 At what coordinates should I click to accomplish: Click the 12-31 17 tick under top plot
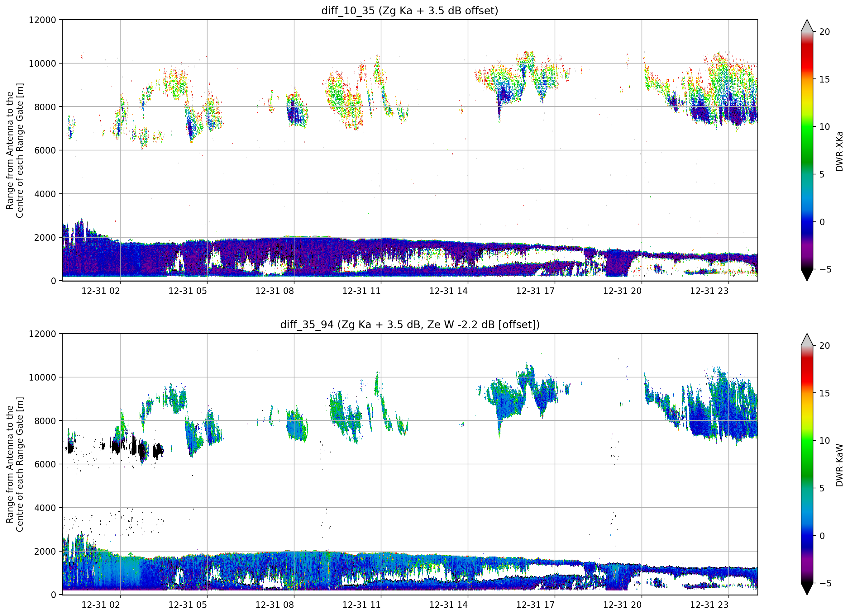coord(536,291)
